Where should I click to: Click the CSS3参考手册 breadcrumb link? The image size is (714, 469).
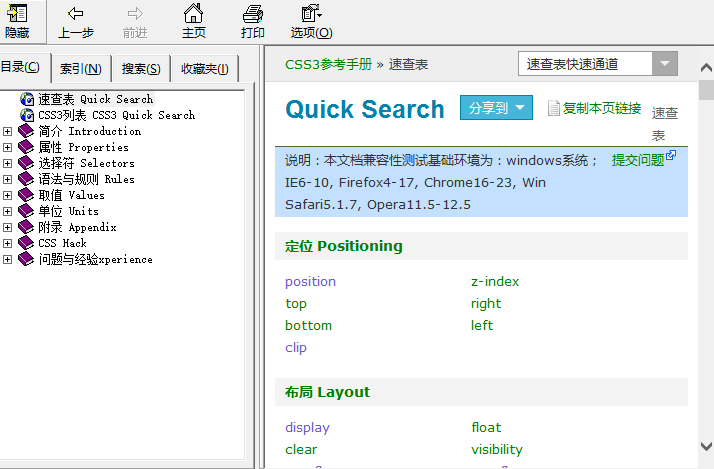pyautogui.click(x=328, y=64)
